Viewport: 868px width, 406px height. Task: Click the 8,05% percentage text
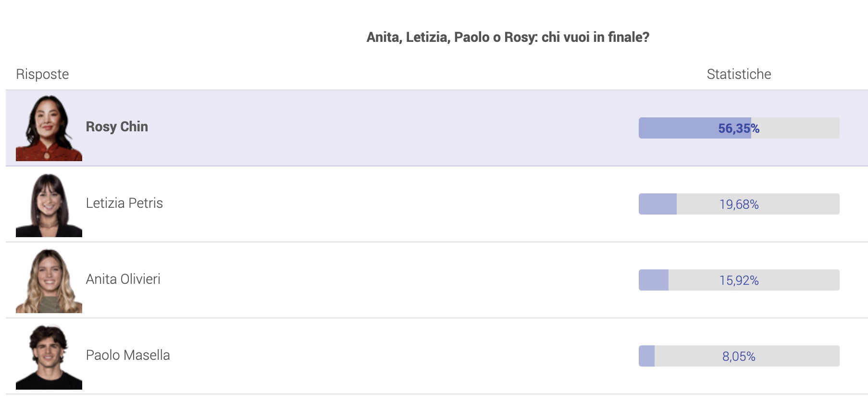pyautogui.click(x=739, y=356)
